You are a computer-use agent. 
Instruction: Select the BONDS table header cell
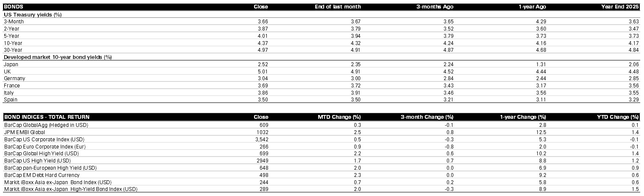click(x=13, y=7)
